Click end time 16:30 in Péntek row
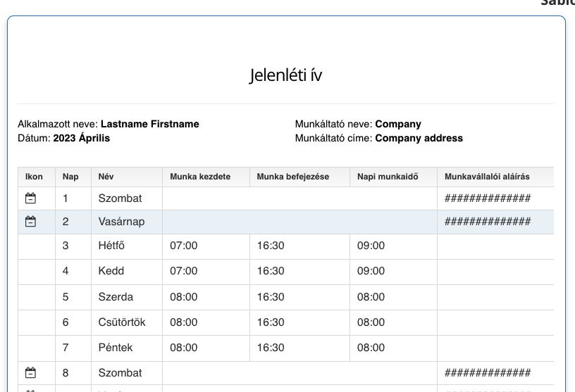The image size is (575, 392). click(x=271, y=347)
